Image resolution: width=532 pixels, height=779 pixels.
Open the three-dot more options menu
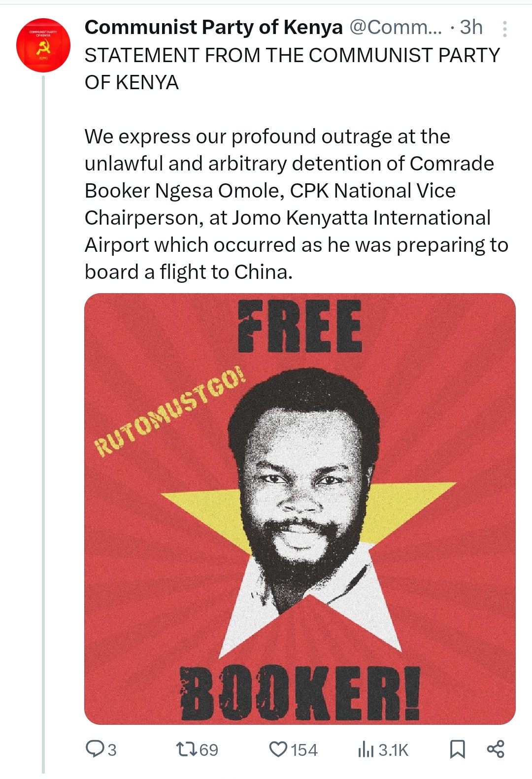(x=504, y=29)
